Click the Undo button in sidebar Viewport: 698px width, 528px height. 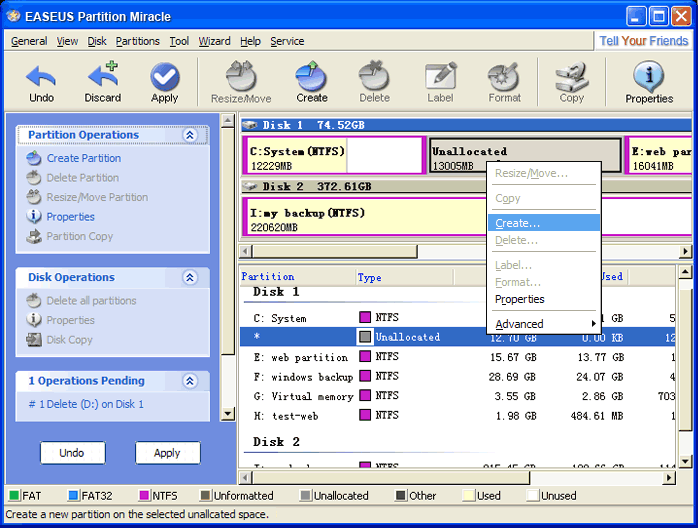(x=72, y=453)
